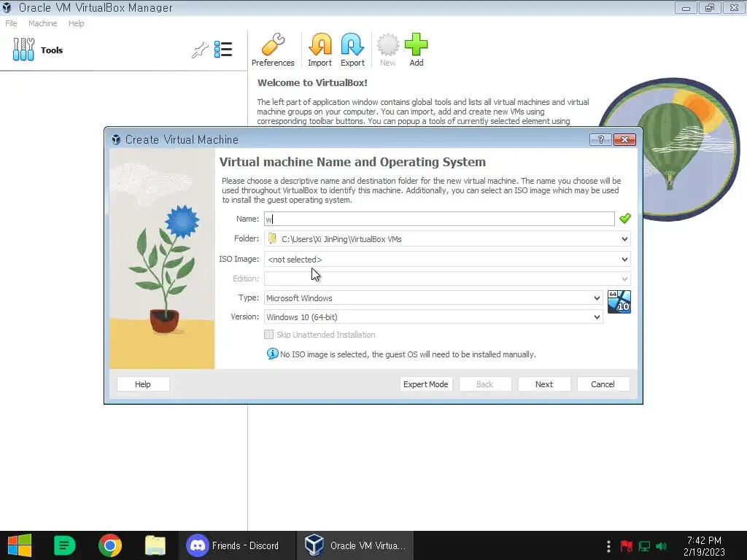
Task: Toggle Skip Unattended Installation checkbox
Action: click(268, 334)
